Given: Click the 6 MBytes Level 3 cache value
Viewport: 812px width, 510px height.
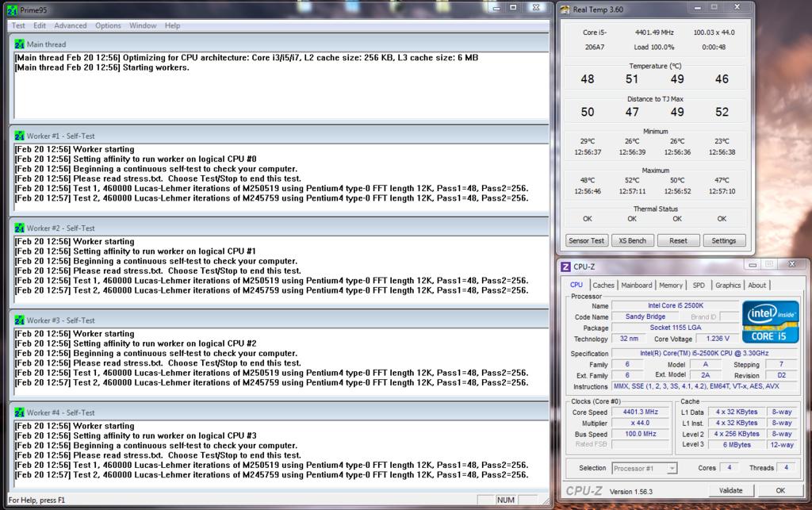Looking at the screenshot, I should (x=737, y=445).
